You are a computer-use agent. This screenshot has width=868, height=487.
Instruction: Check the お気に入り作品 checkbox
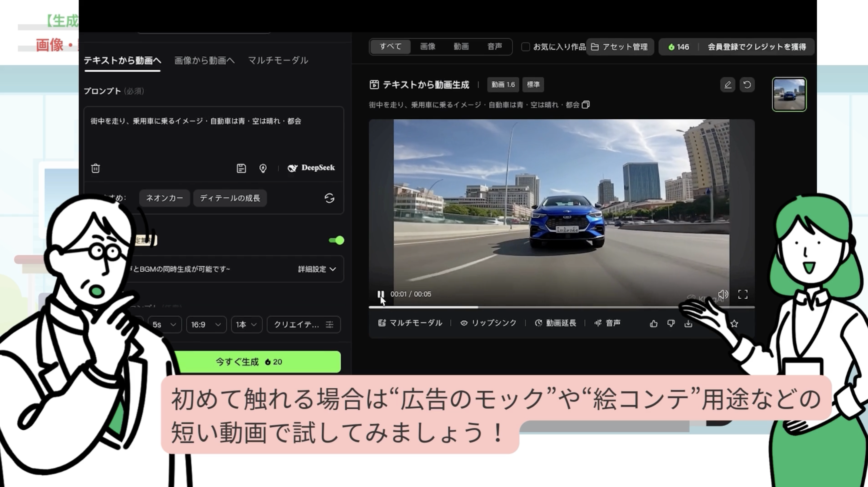coord(525,47)
